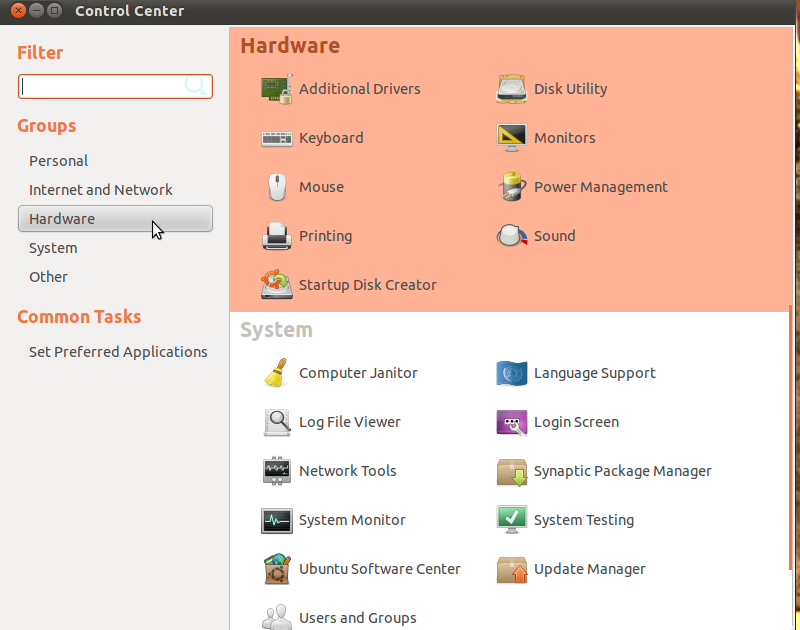Image resolution: width=800 pixels, height=630 pixels.
Task: Click the Sound label
Action: pyautogui.click(x=554, y=236)
